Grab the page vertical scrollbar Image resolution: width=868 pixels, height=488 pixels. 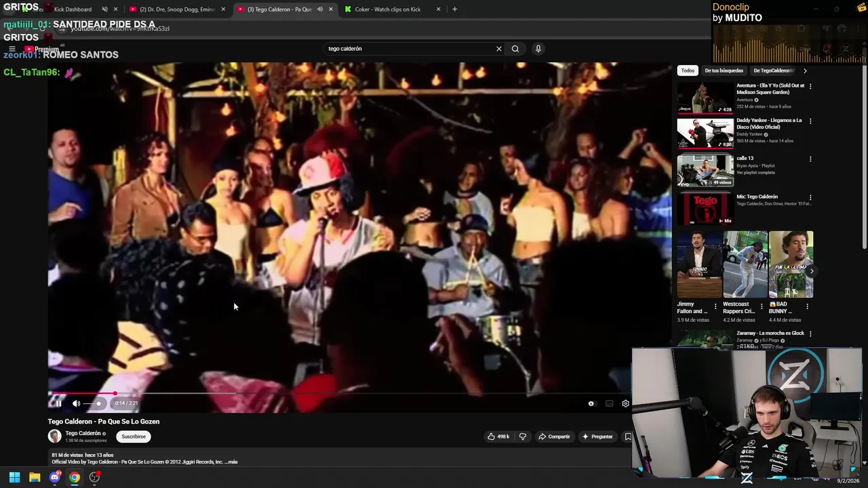click(x=865, y=156)
